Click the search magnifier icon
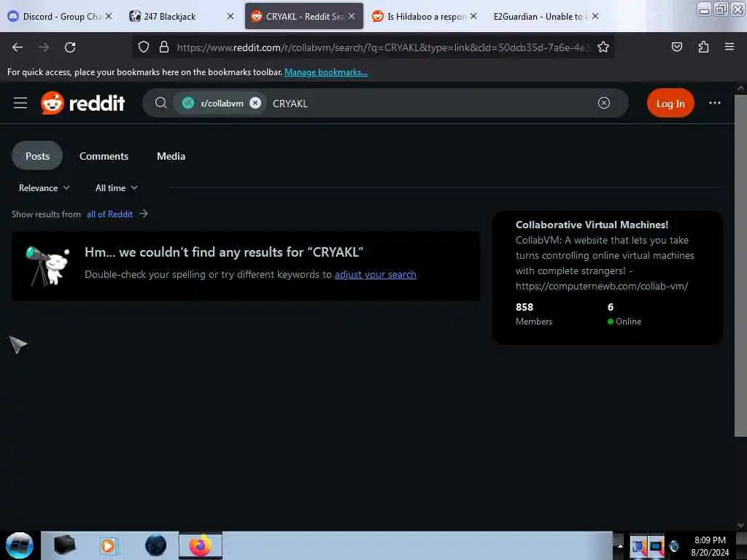This screenshot has width=747, height=560. coord(161,103)
